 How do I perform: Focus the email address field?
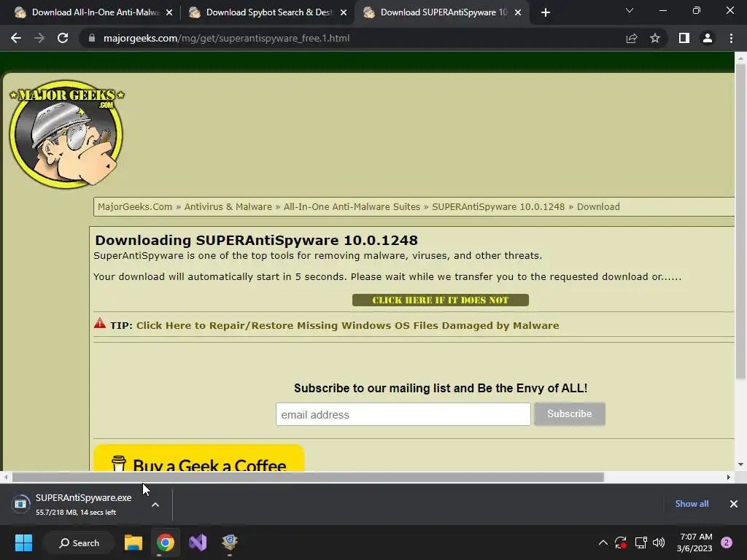point(403,414)
